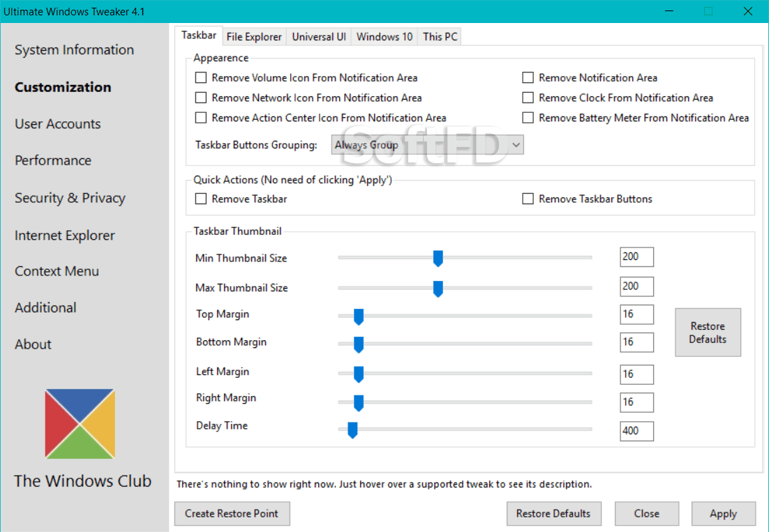Minimize the Ultimate Windows Tweaker window
Viewport: 769px width, 532px height.
point(670,11)
